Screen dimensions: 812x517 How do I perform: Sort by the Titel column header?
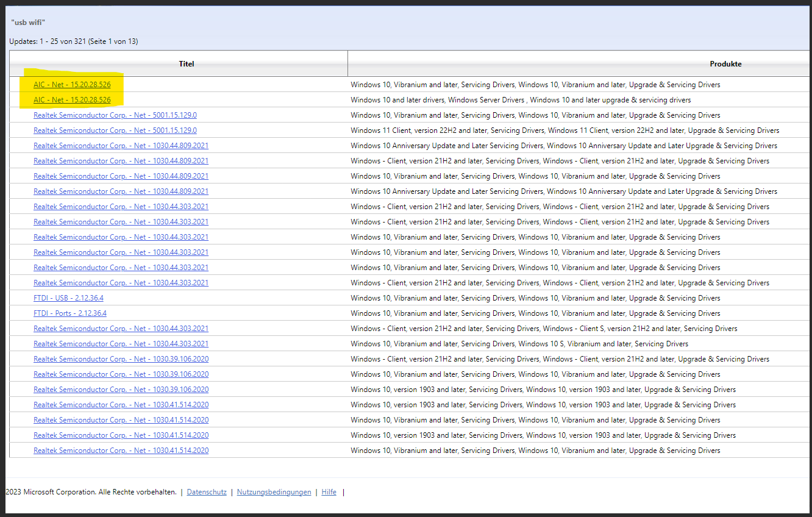click(187, 64)
